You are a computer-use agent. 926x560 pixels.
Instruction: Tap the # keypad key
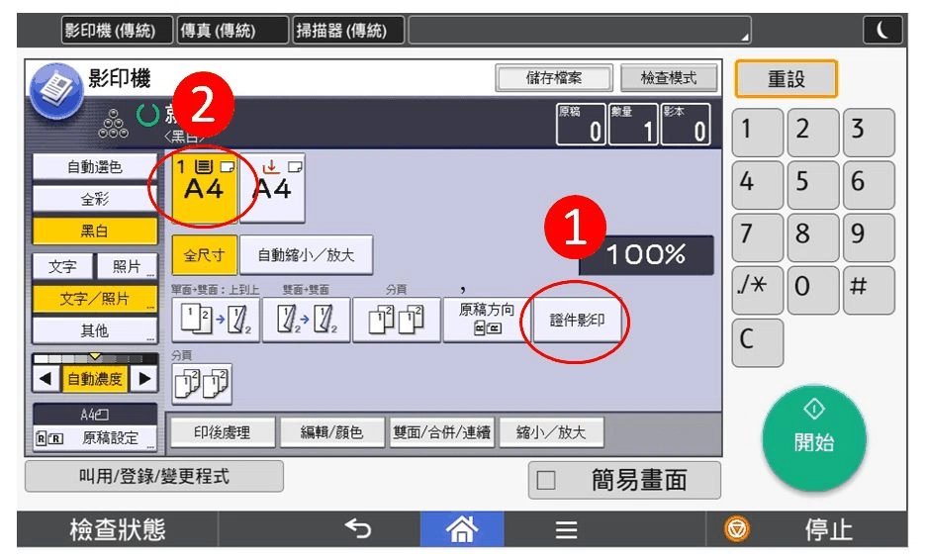point(869,289)
